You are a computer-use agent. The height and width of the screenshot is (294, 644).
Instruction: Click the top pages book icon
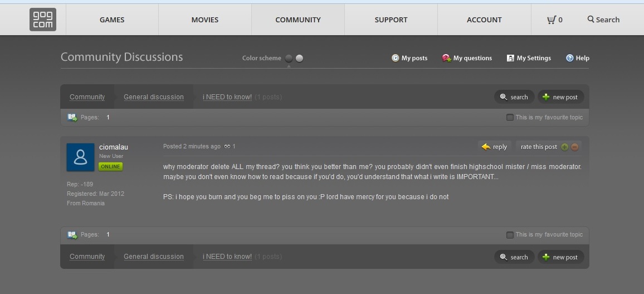coord(72,118)
